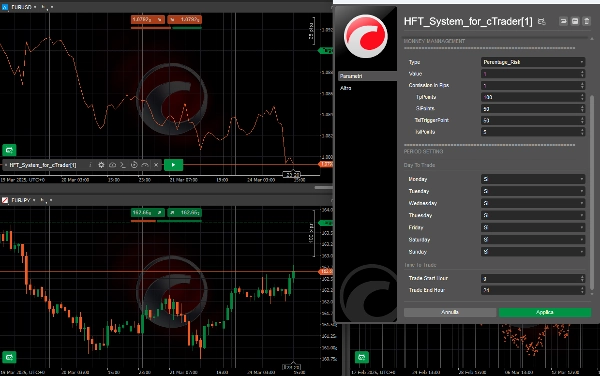The image size is (600, 376).
Task: Open EURUSD symbol dropdown in chart header
Action: click(23, 7)
